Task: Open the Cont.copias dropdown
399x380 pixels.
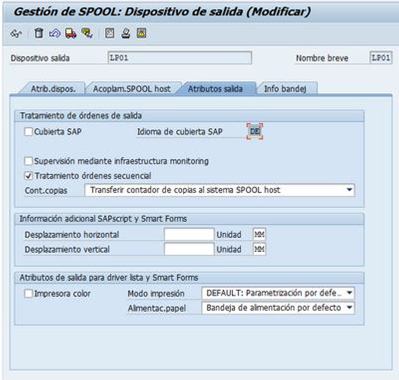Action: coord(220,190)
